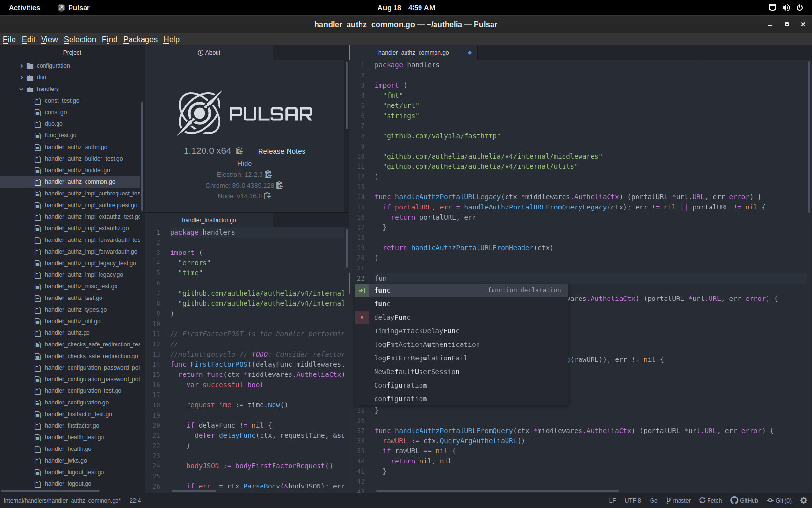Image resolution: width=812 pixels, height=508 pixels.
Task: Open Release Notes link
Action: pyautogui.click(x=282, y=151)
